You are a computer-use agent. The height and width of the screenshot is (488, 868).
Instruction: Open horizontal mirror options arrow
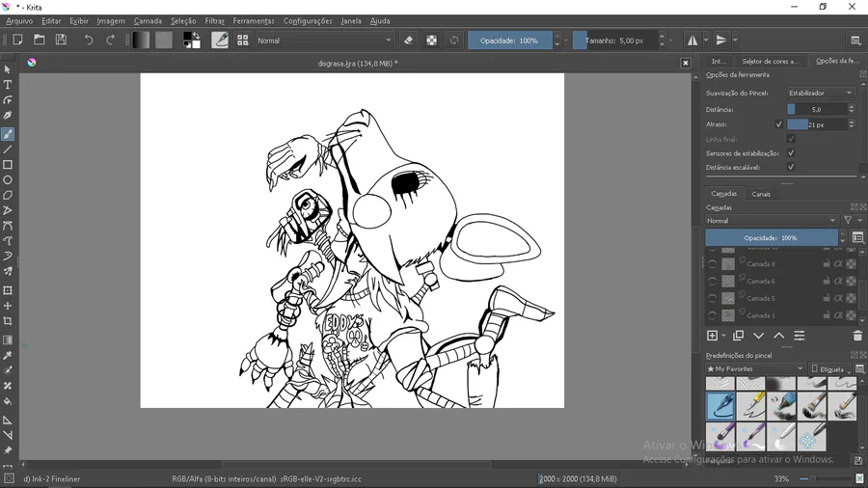(x=706, y=40)
